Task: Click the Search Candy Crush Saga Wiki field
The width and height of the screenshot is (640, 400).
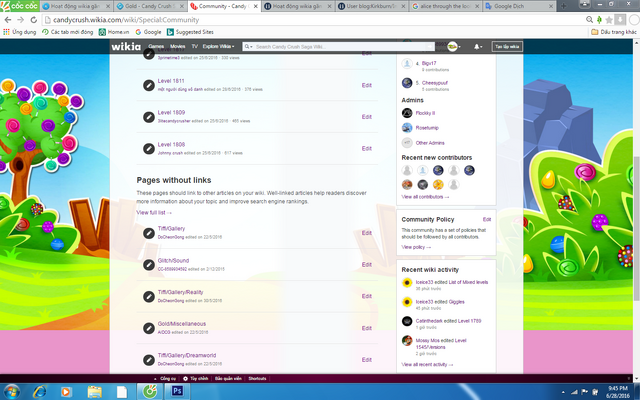Action: pos(339,47)
